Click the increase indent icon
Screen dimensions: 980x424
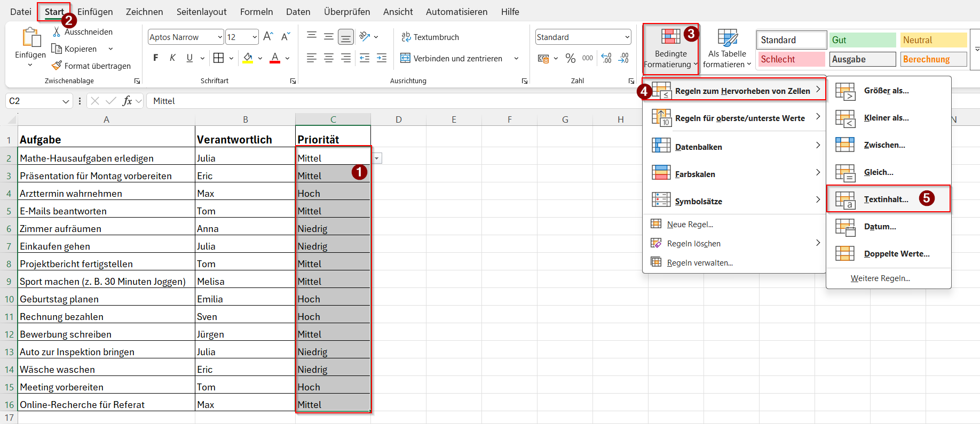point(382,58)
